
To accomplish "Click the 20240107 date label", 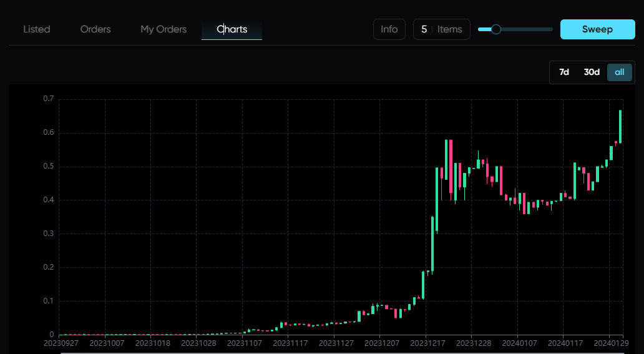I will click(x=519, y=343).
